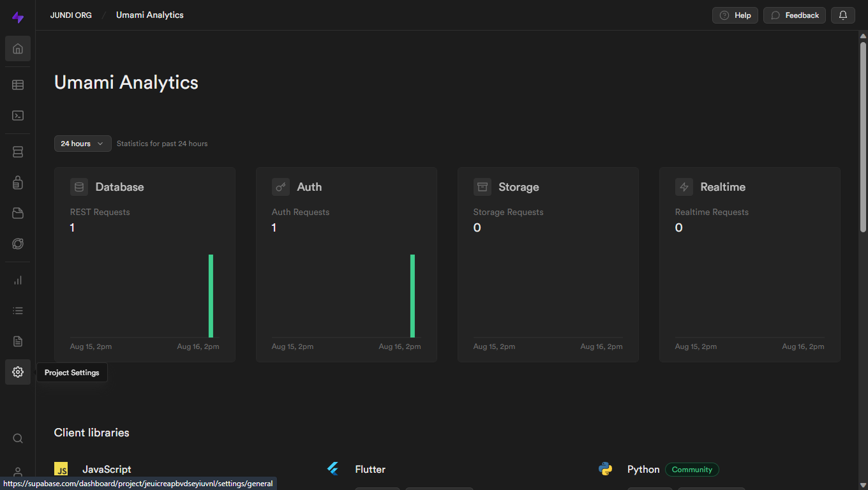Open the notifications bell
Image resolution: width=868 pixels, height=490 pixels.
(843, 15)
